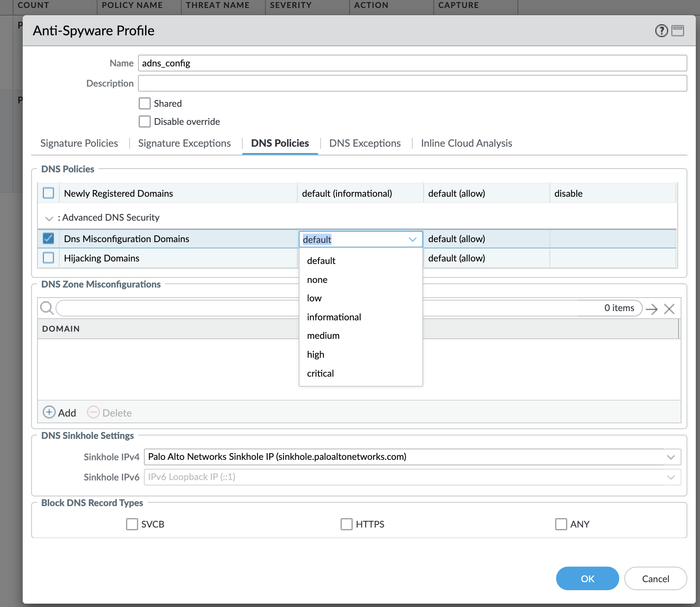Enable the Shared checkbox
Image resolution: width=700 pixels, height=607 pixels.
[x=145, y=103]
